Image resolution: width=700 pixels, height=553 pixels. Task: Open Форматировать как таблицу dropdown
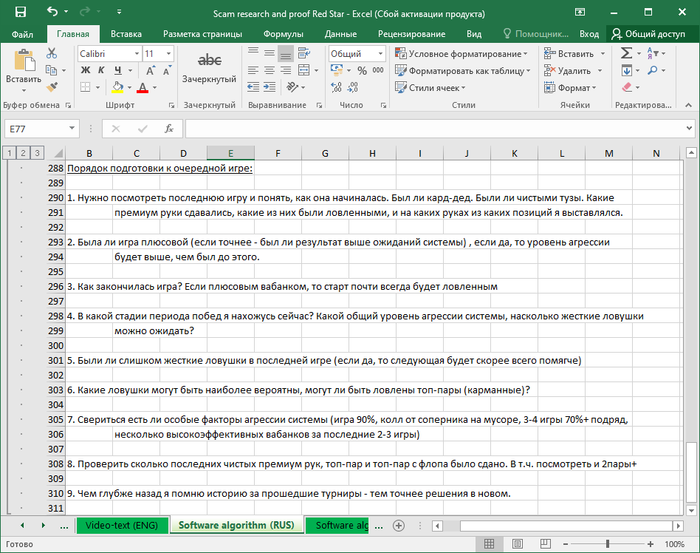pyautogui.click(x=463, y=71)
